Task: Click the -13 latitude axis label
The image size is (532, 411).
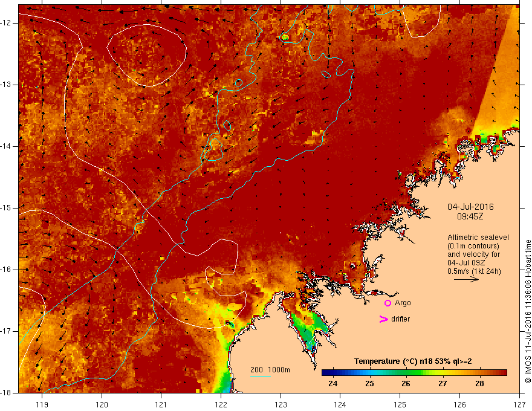Action: click(7, 85)
